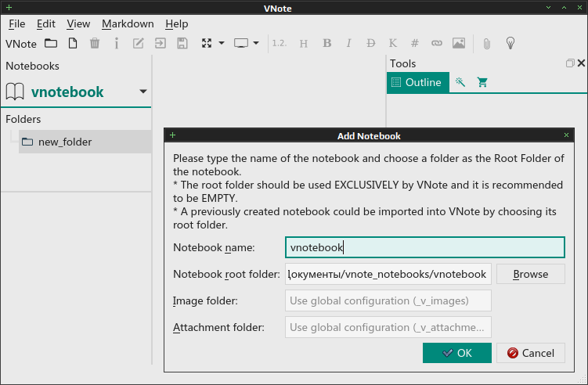
Task: Click the lightbulb icon in the toolbar
Action: pos(510,44)
